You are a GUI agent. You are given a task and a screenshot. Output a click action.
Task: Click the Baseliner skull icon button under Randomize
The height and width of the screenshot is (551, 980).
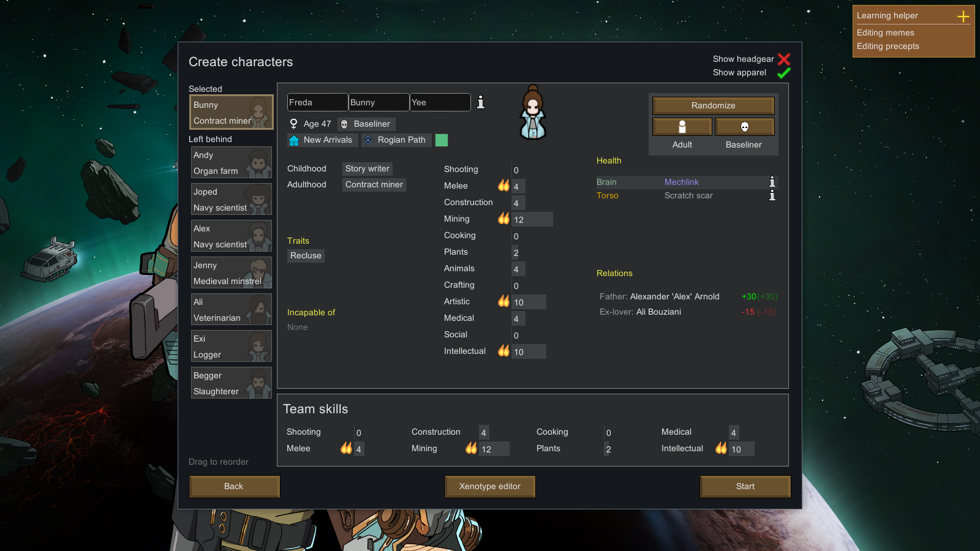click(x=745, y=127)
